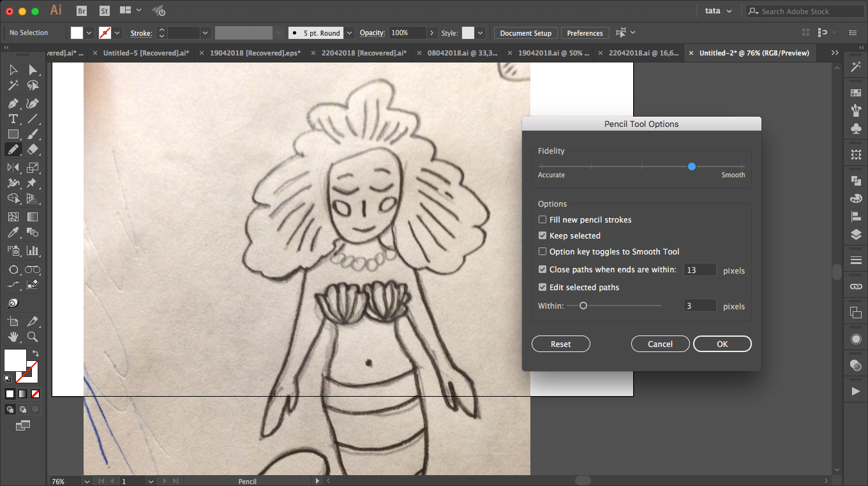The width and height of the screenshot is (868, 486).
Task: Select the Column Graph tool
Action: click(x=33, y=251)
